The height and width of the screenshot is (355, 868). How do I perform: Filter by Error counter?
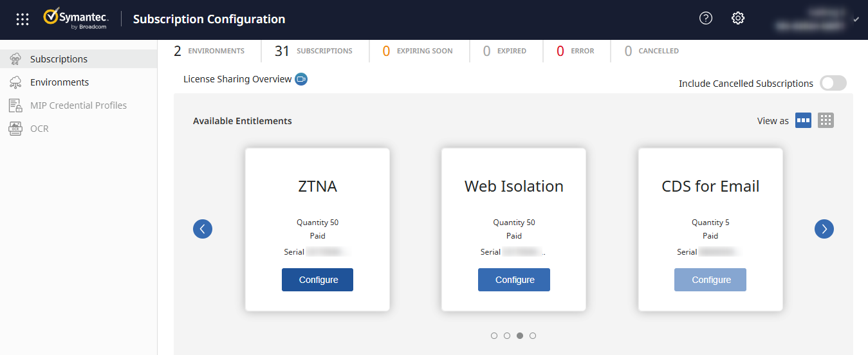pyautogui.click(x=575, y=51)
